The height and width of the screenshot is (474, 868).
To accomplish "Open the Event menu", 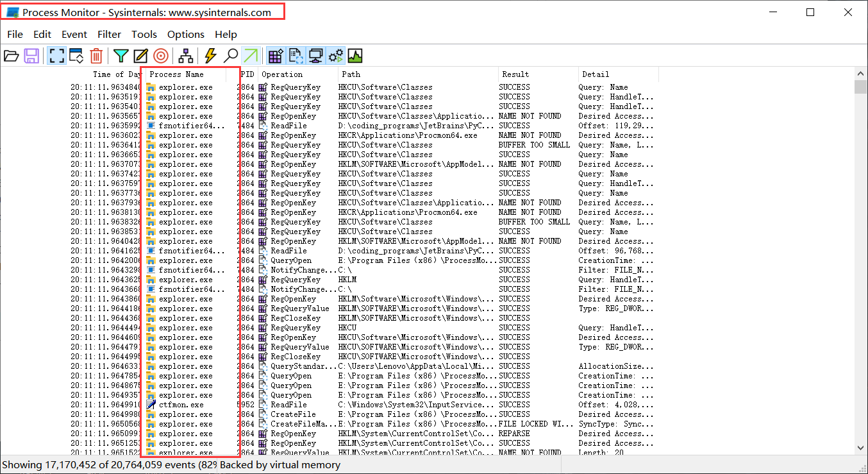I will coord(74,35).
